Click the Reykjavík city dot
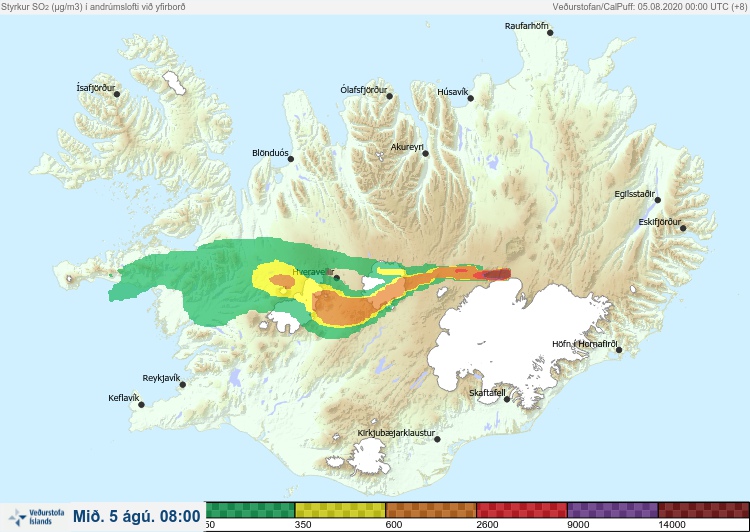This screenshot has height=532, width=750. click(182, 385)
